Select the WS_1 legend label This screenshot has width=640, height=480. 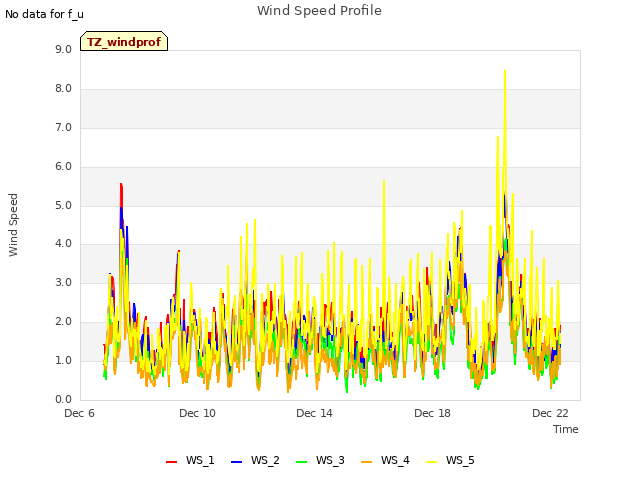point(200,460)
